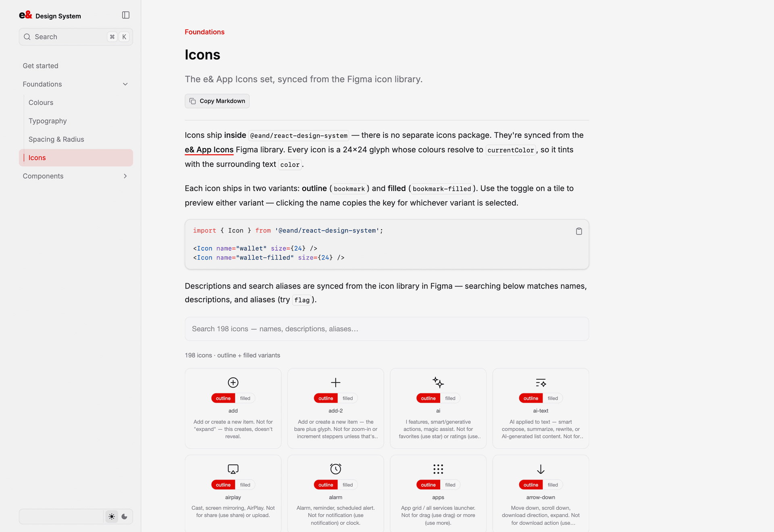Viewport: 774px width, 532px height.
Task: Show filled variant for add icon
Action: [x=245, y=398]
